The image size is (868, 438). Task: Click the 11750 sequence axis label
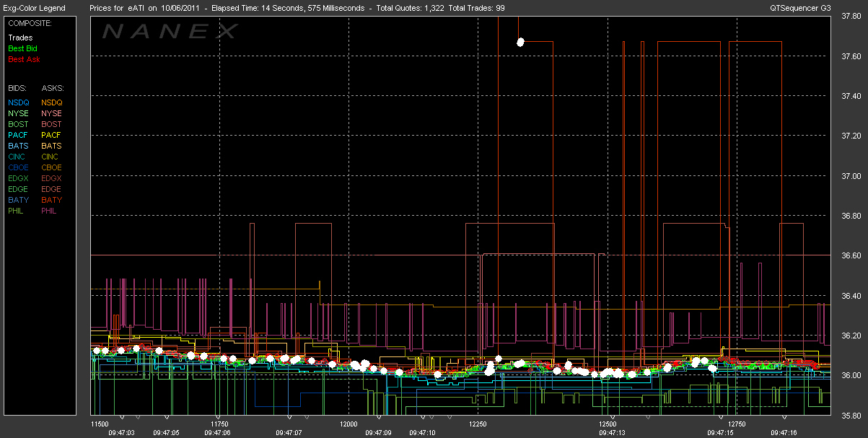pyautogui.click(x=219, y=424)
